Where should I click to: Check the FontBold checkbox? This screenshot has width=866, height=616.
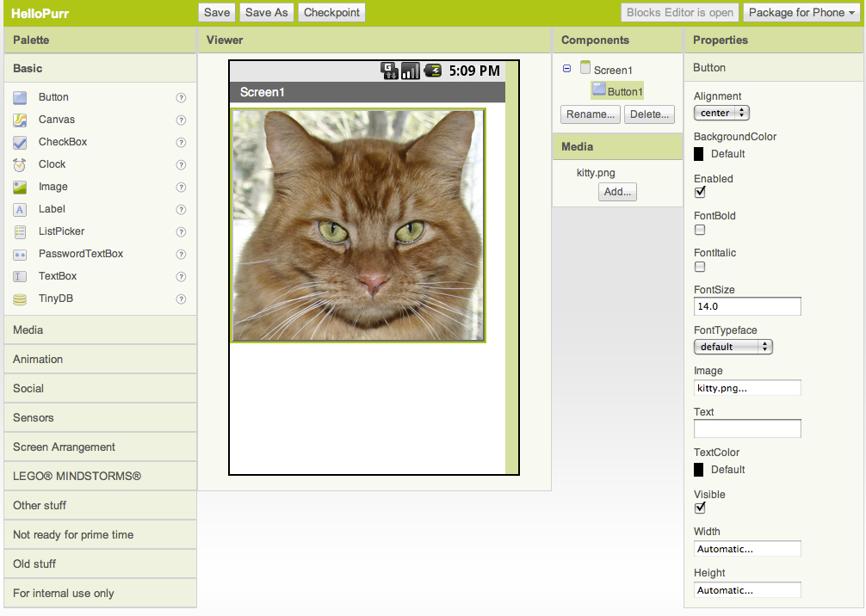click(x=700, y=230)
